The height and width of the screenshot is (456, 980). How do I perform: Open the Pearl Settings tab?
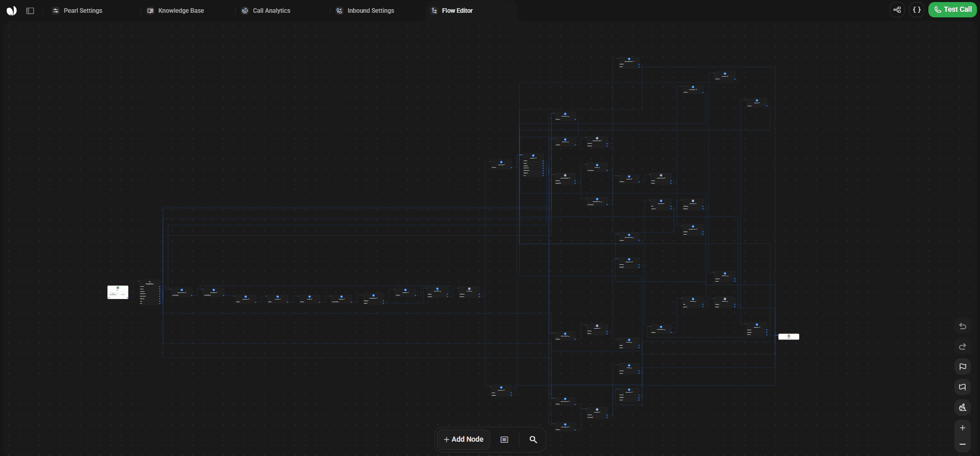77,11
